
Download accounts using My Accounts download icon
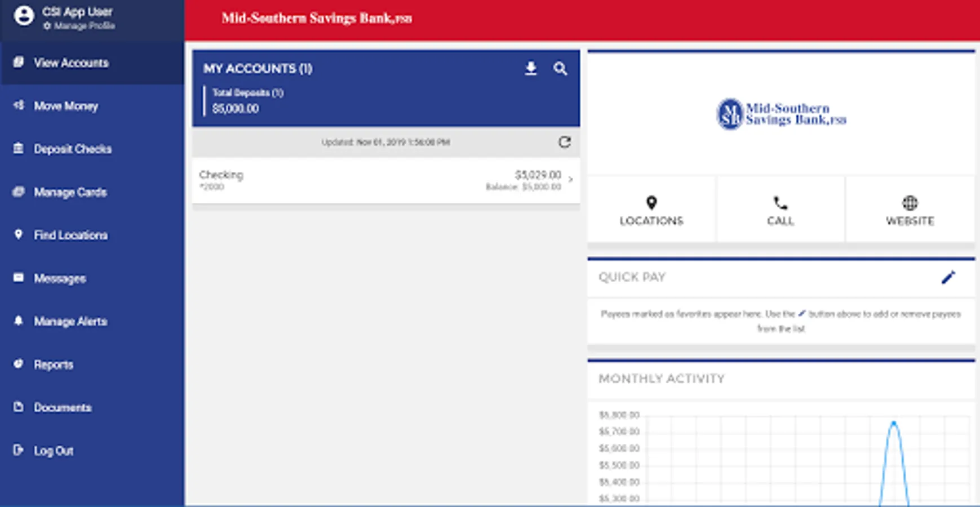[531, 69]
